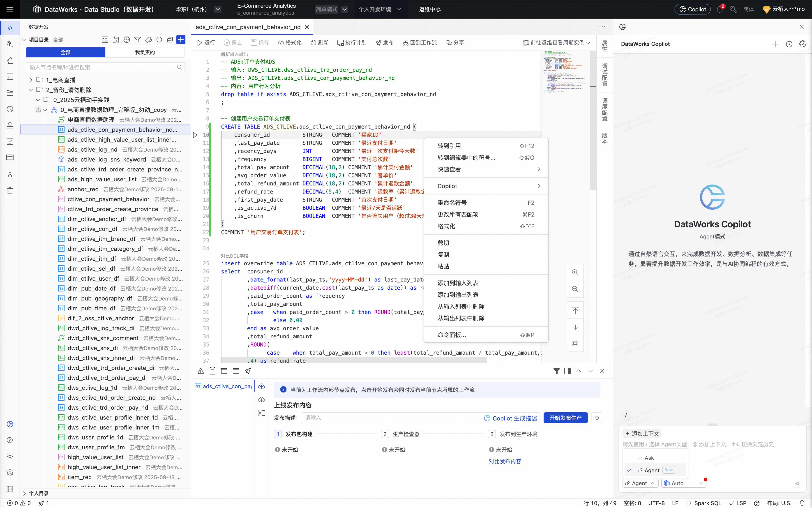Click the filter funnel icon above file tree

137,40
